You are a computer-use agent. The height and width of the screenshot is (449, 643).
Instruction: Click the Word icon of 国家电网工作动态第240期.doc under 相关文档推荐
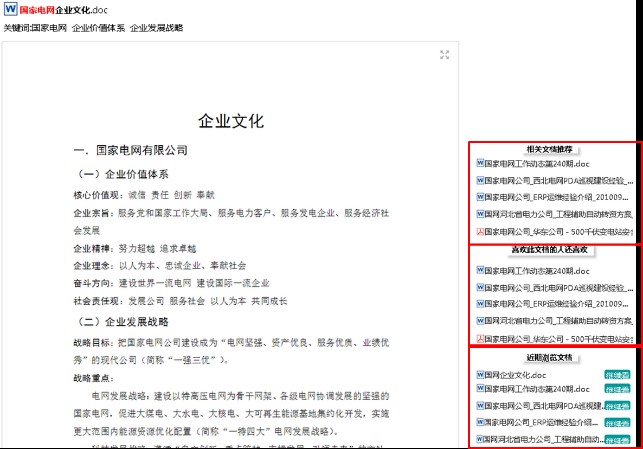point(480,163)
